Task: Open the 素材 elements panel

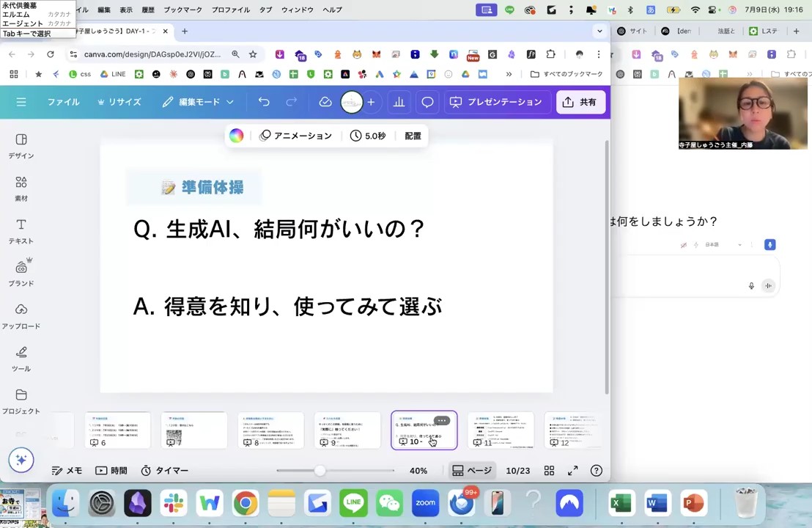Action: coord(21,188)
